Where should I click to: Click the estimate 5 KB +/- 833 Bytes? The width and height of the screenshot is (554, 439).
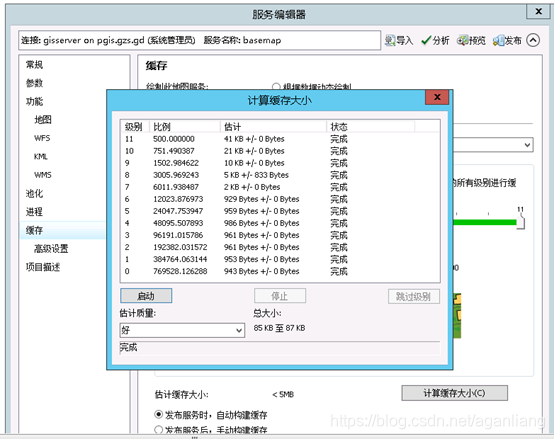[256, 175]
